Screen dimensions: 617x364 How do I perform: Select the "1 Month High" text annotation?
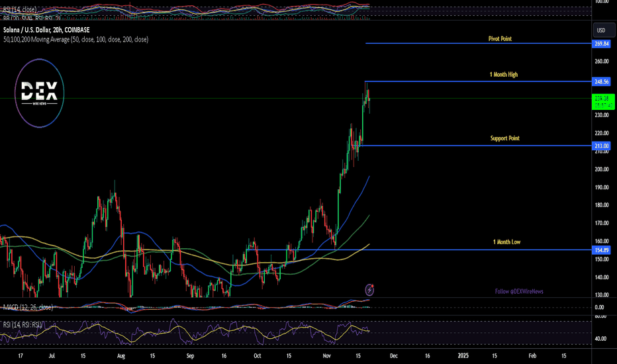(x=504, y=74)
